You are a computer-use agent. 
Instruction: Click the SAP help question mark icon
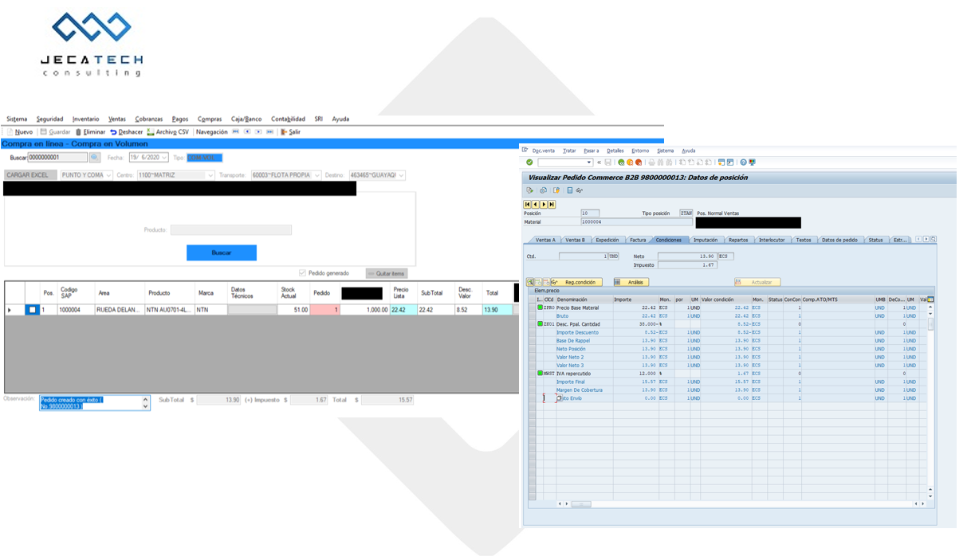tap(742, 163)
